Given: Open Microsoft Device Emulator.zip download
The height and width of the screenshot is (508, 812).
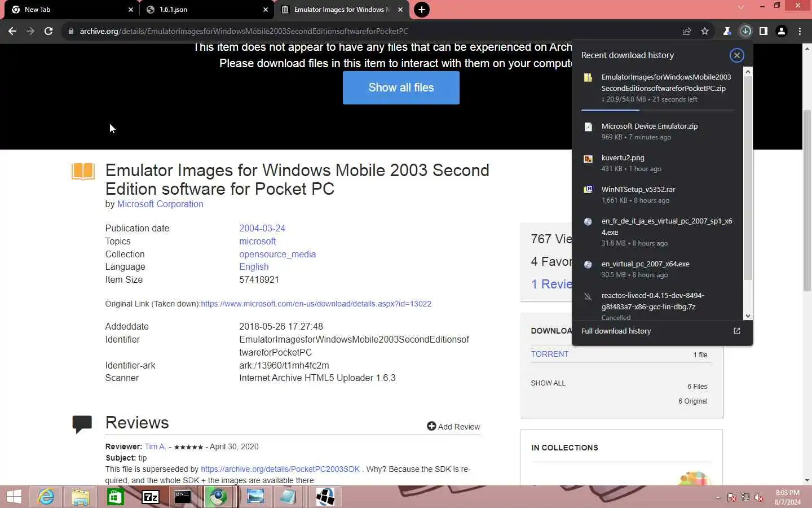Looking at the screenshot, I should (x=649, y=126).
